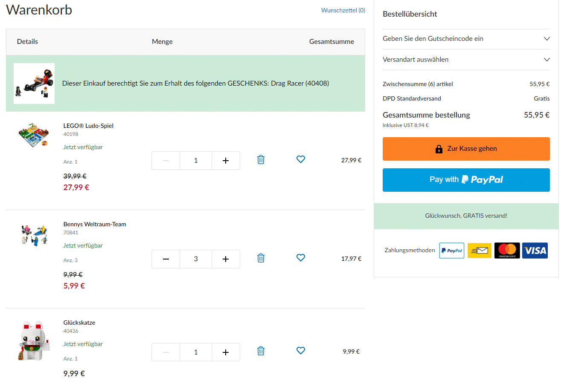The image size is (564, 392).
Task: Increase Bennys Weltraum-Team quantity with plus
Action: (226, 259)
